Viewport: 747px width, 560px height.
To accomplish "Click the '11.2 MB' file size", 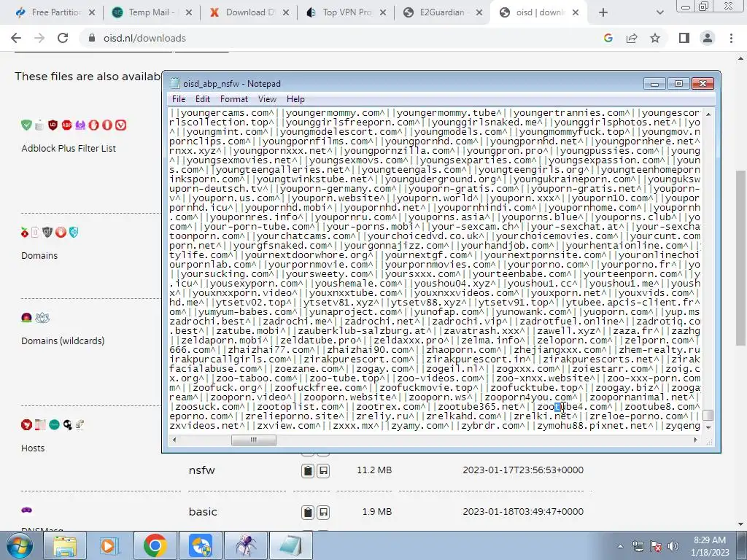I will (x=374, y=470).
